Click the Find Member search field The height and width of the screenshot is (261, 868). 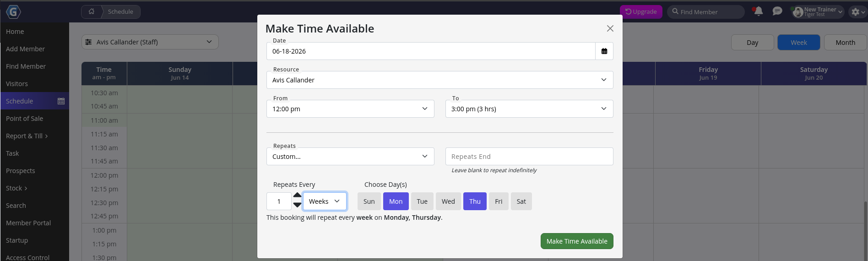[x=706, y=12]
